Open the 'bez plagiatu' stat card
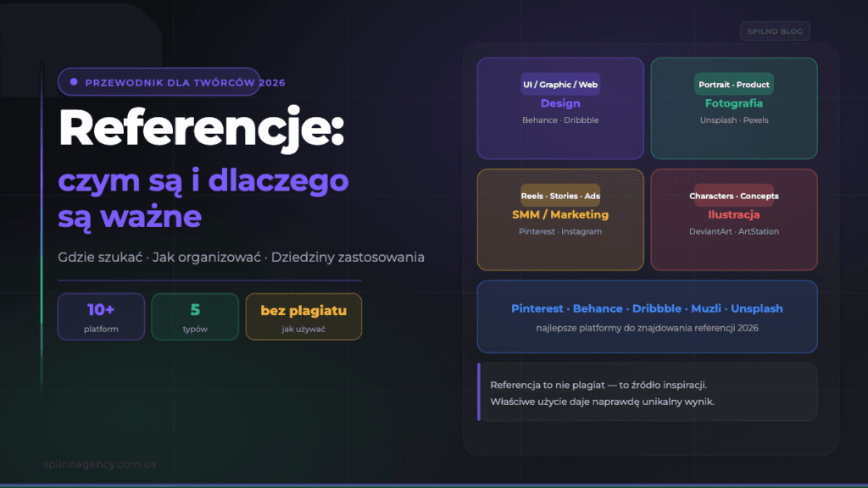 [x=303, y=317]
